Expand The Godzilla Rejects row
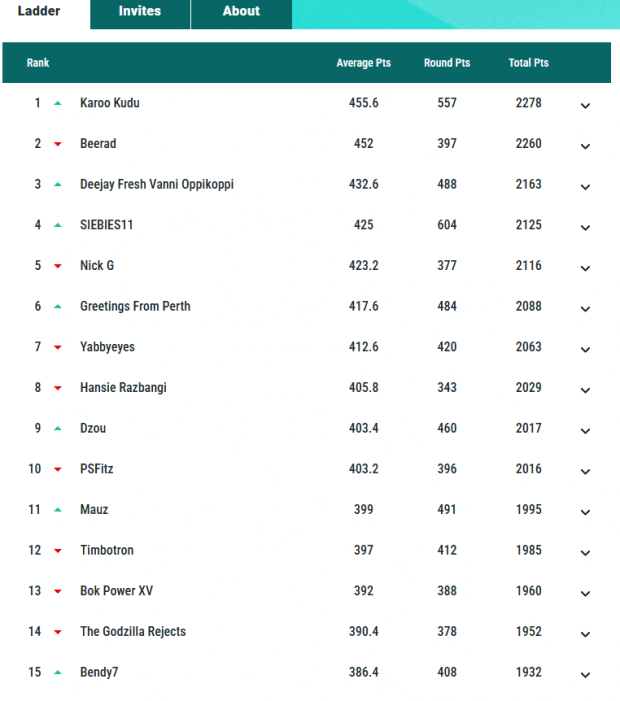The width and height of the screenshot is (620, 701). [x=585, y=633]
